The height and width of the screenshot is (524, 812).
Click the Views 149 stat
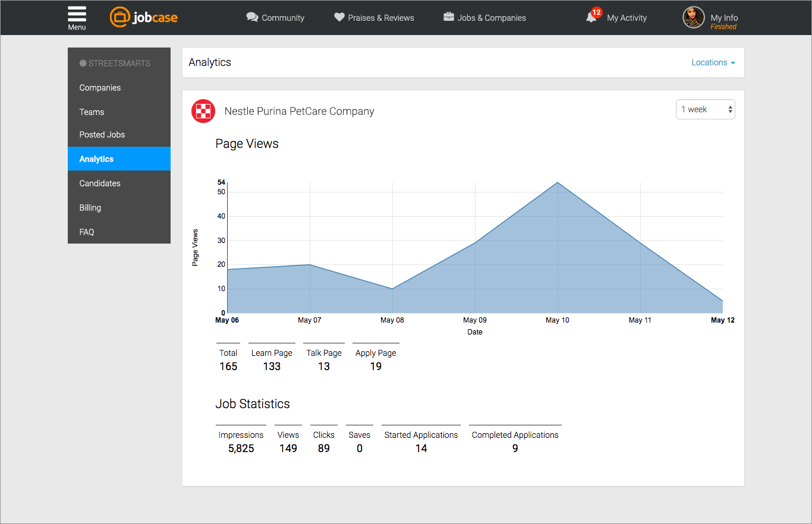click(288, 441)
